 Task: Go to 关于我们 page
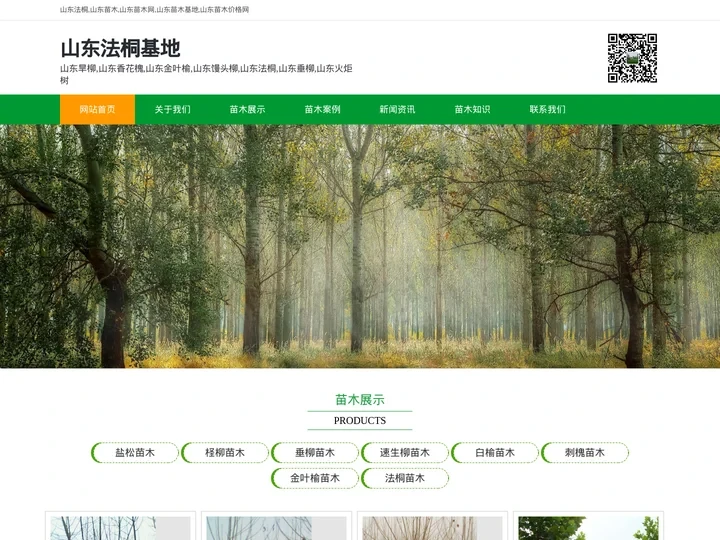click(x=172, y=109)
